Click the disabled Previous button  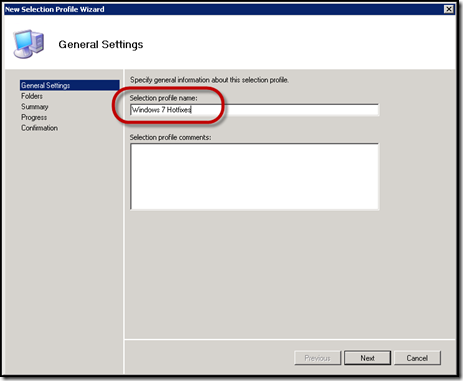pyautogui.click(x=317, y=358)
